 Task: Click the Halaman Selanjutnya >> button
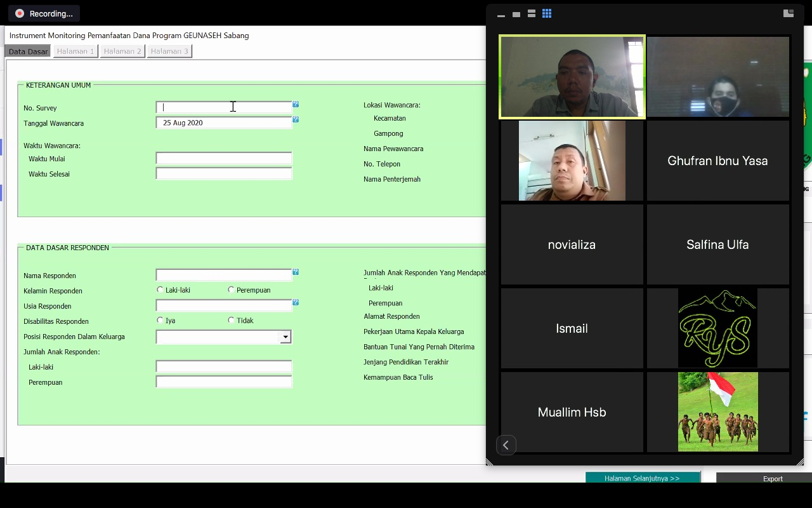[642, 478]
